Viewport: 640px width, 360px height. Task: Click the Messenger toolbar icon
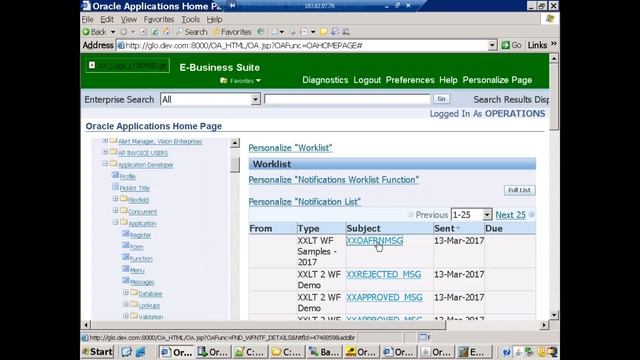(x=346, y=31)
